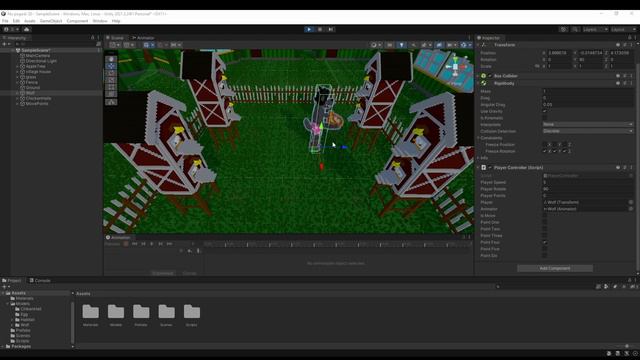Image resolution: width=640 pixels, height=360 pixels.
Task: Select the Rect tool in Scene tools
Action: (111, 87)
